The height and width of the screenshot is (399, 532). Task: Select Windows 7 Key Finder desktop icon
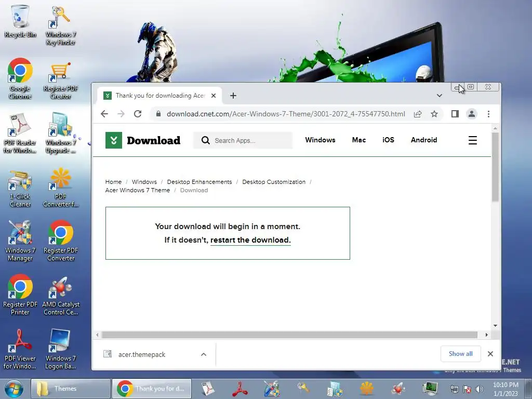[x=60, y=25]
